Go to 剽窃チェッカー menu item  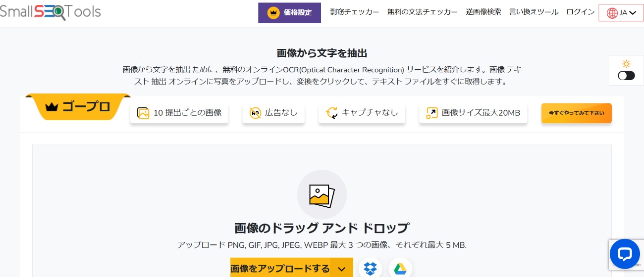[x=355, y=12]
